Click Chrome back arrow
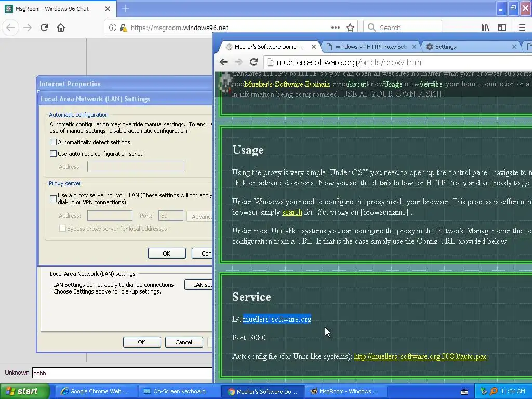The height and width of the screenshot is (399, 532). [x=223, y=62]
